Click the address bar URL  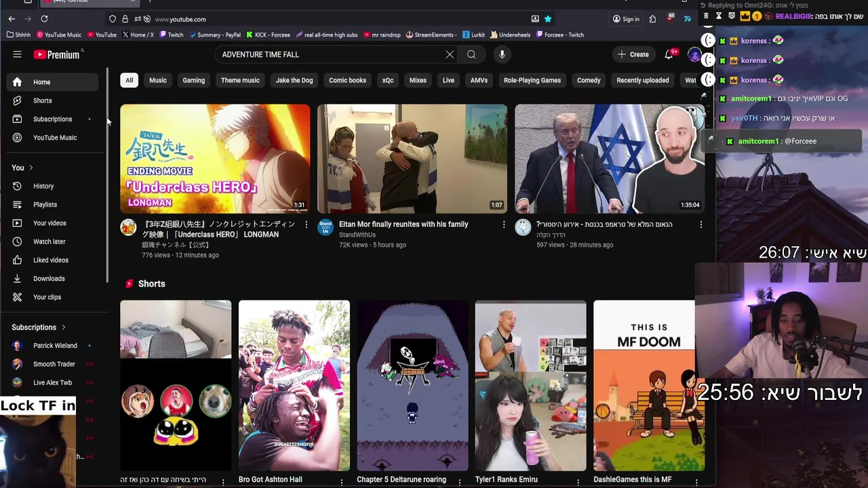tap(180, 19)
